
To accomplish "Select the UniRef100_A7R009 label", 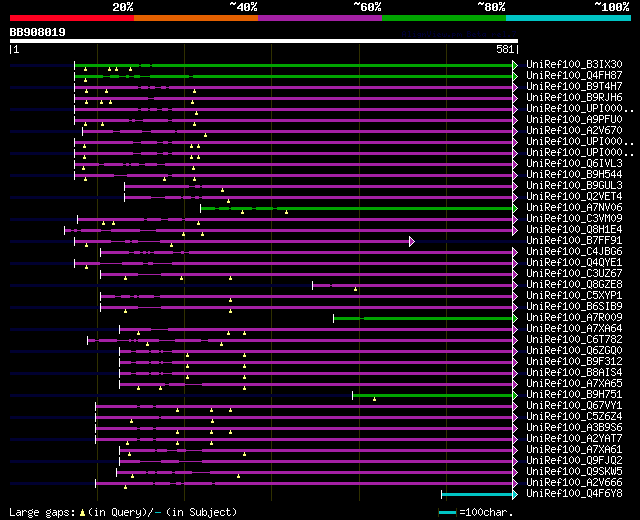I will coord(574,318).
